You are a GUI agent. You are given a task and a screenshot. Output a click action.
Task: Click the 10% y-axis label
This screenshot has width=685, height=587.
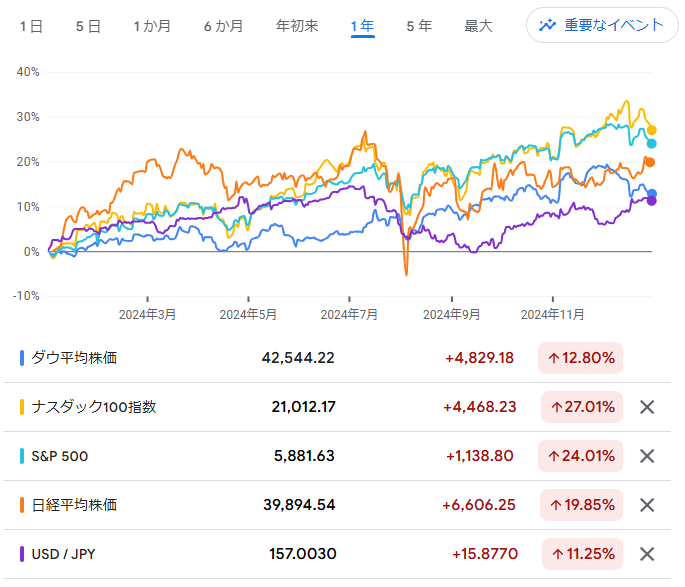pos(28,207)
